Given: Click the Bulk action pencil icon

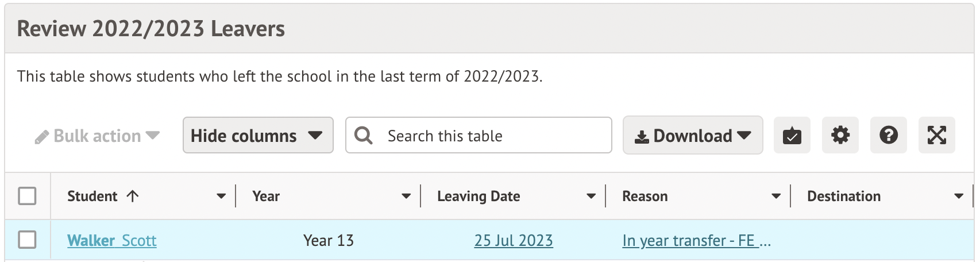Looking at the screenshot, I should coord(41,137).
